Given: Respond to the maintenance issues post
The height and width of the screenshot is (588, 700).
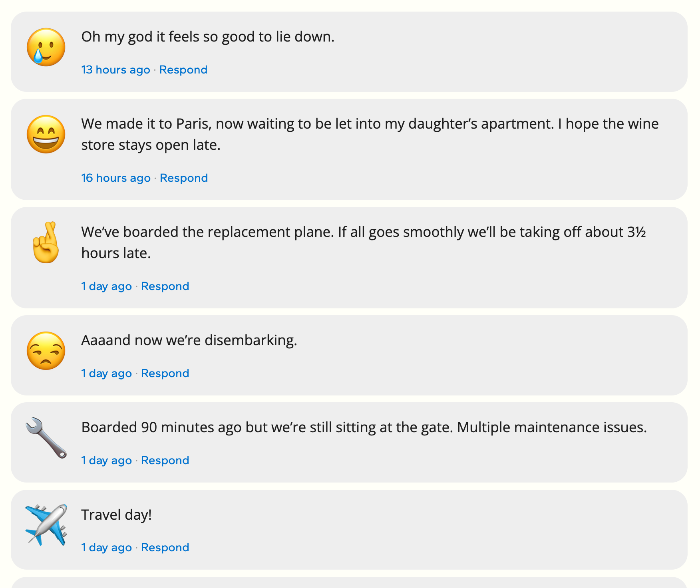Looking at the screenshot, I should point(165,461).
